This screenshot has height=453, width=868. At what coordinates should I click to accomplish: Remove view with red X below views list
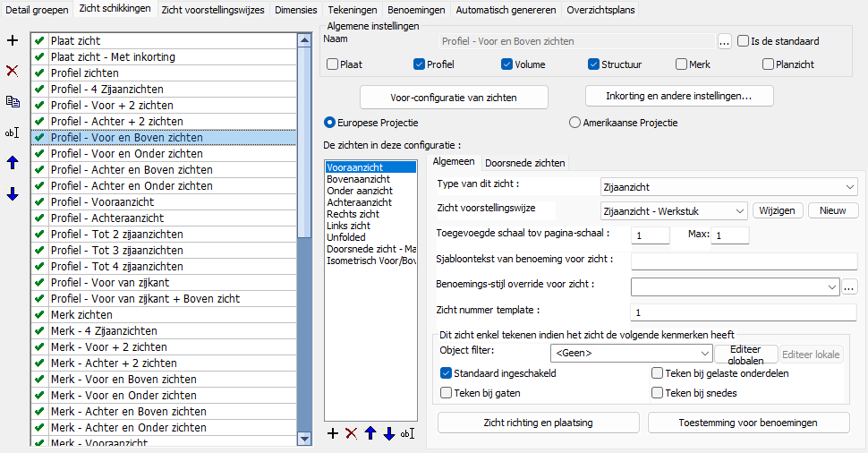coord(351,433)
